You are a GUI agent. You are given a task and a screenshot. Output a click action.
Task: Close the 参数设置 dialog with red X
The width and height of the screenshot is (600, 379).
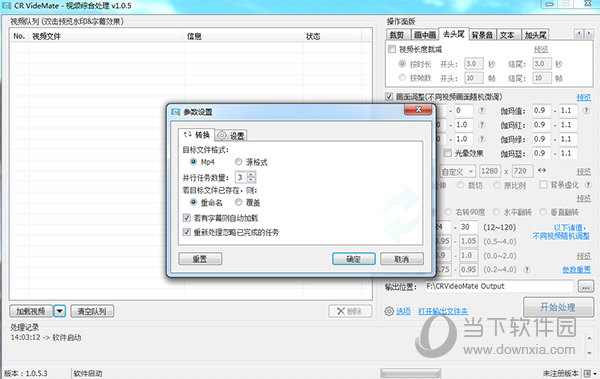(x=418, y=110)
